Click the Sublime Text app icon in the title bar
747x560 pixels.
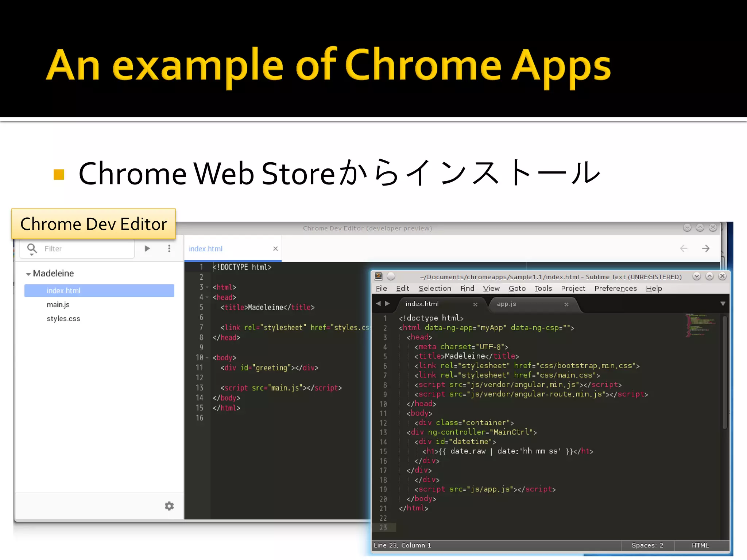(x=379, y=276)
